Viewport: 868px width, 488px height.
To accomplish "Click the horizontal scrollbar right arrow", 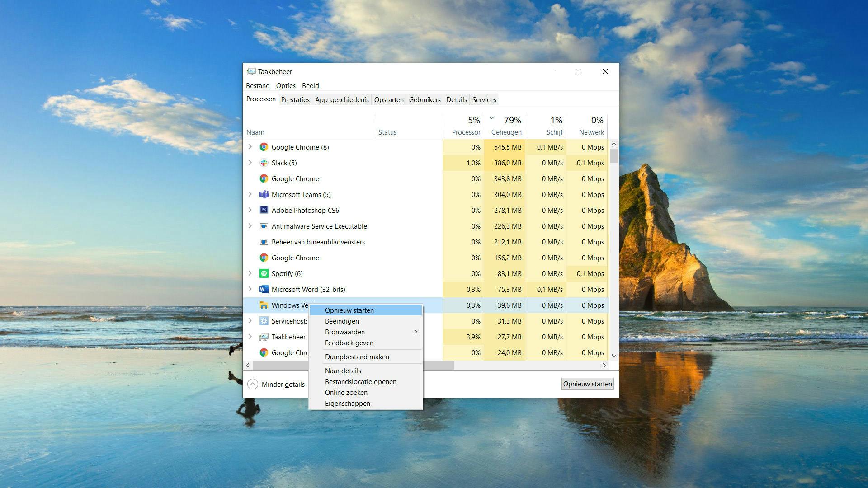I will 604,365.
